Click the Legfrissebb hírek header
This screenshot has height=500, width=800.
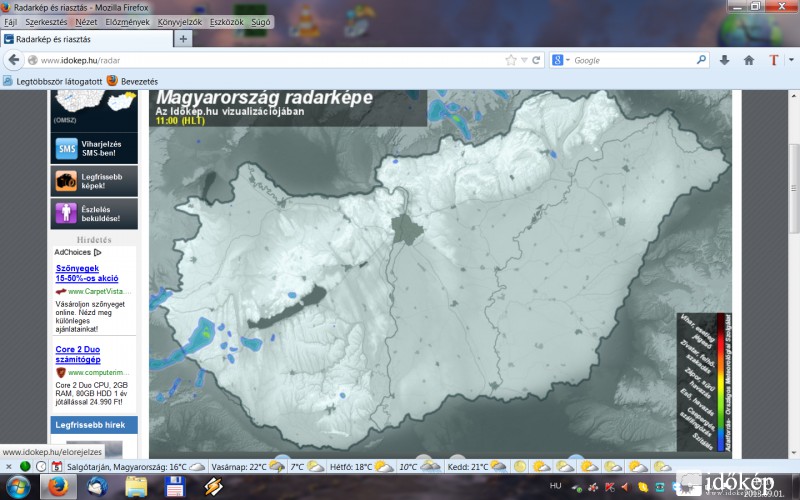(94, 424)
